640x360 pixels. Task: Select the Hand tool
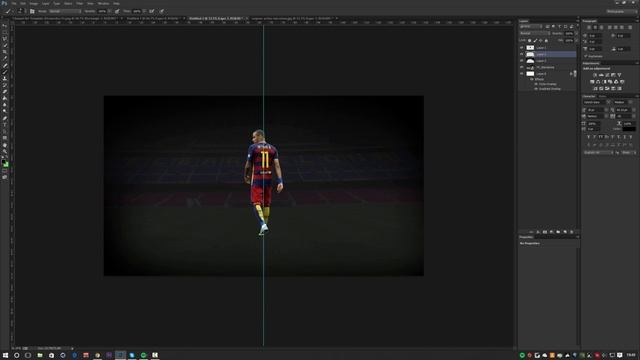click(5, 144)
